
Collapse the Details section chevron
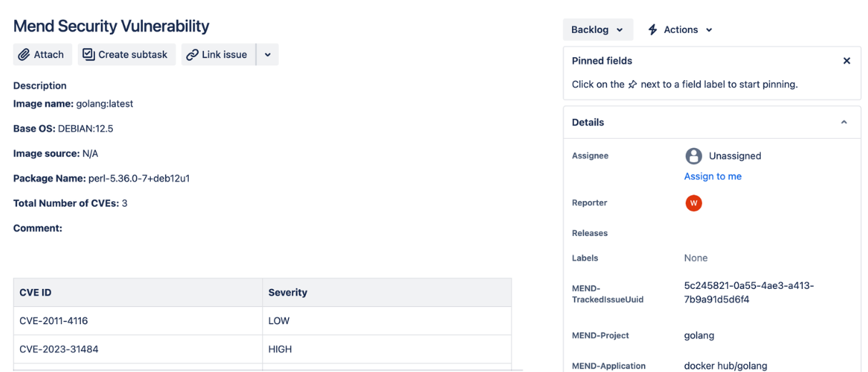[x=844, y=122]
